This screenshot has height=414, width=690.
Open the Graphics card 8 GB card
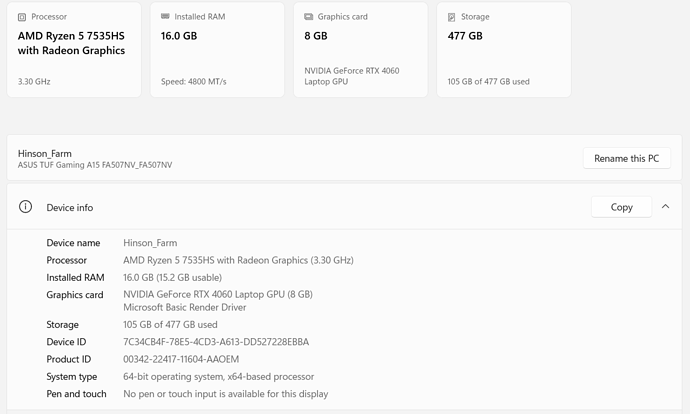(x=360, y=50)
